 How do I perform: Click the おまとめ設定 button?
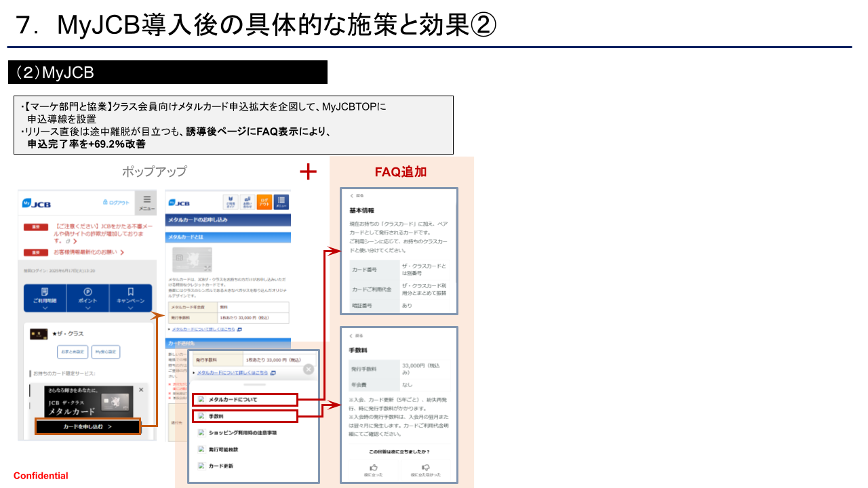[73, 352]
